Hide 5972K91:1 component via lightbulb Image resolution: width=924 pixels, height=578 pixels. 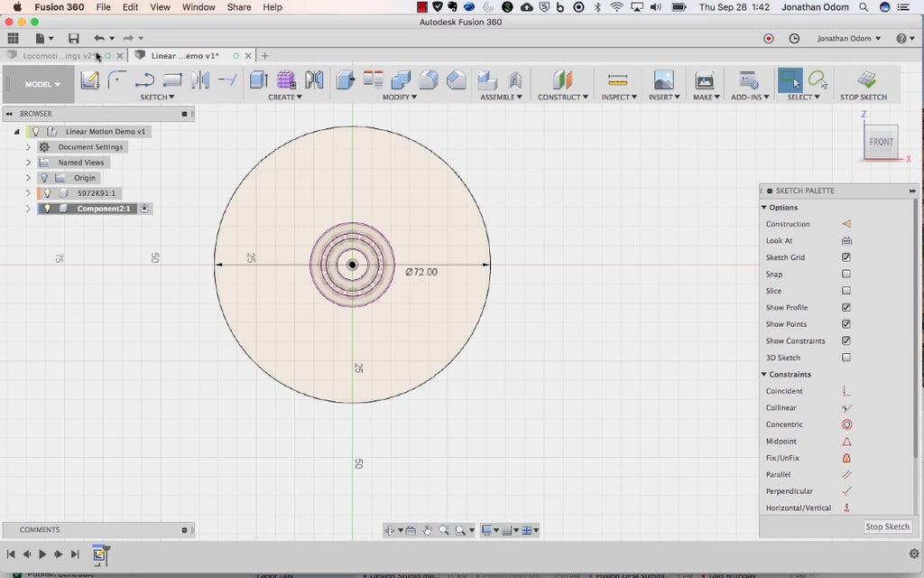tap(48, 193)
